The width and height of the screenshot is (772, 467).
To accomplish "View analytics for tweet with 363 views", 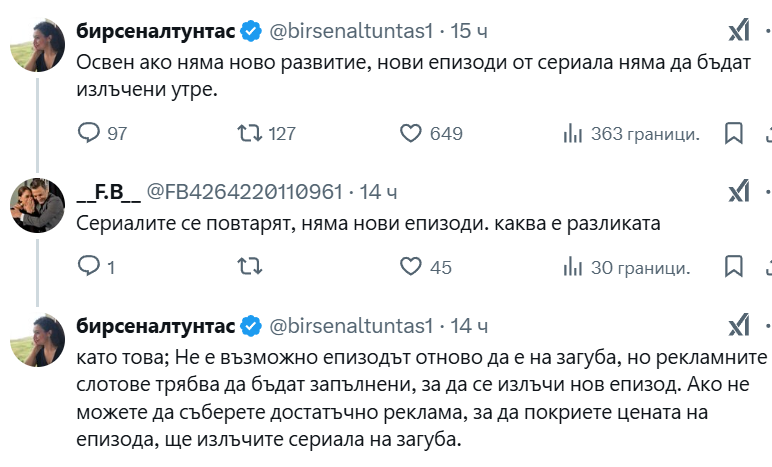I will 573,133.
